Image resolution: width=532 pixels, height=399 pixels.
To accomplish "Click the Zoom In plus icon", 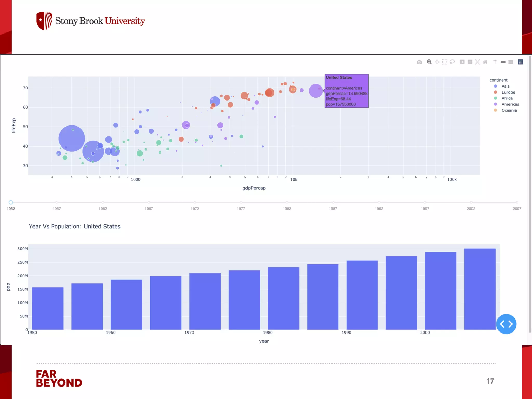I will click(x=462, y=62).
